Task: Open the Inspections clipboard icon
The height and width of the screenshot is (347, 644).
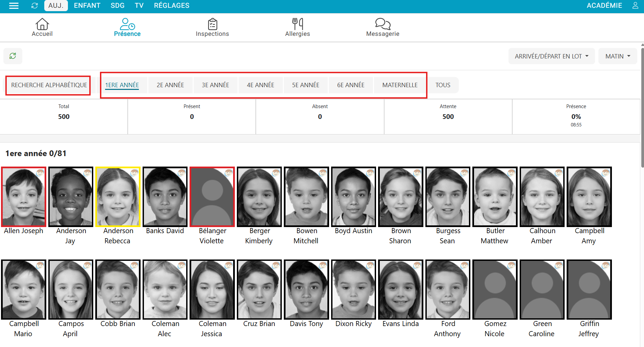Action: pos(212,27)
